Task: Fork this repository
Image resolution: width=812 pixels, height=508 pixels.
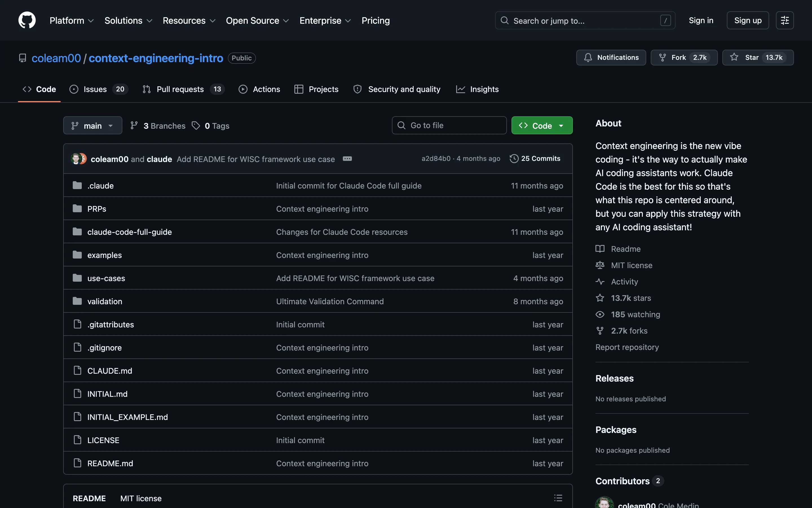Action: (684, 58)
